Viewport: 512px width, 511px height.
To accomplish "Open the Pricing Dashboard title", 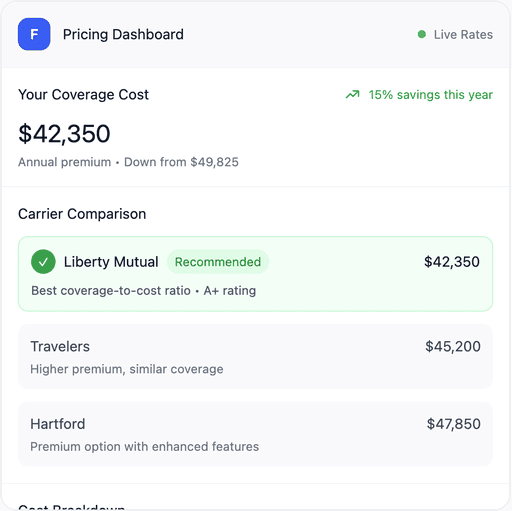I will pyautogui.click(x=123, y=34).
